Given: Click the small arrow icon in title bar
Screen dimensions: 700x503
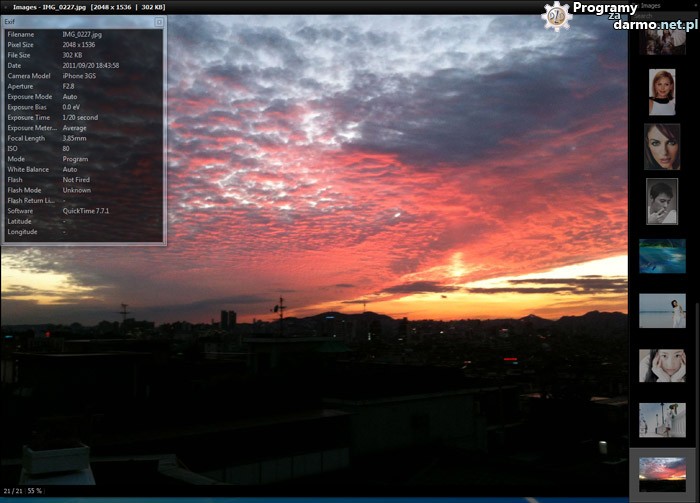Looking at the screenshot, I should point(6,7).
